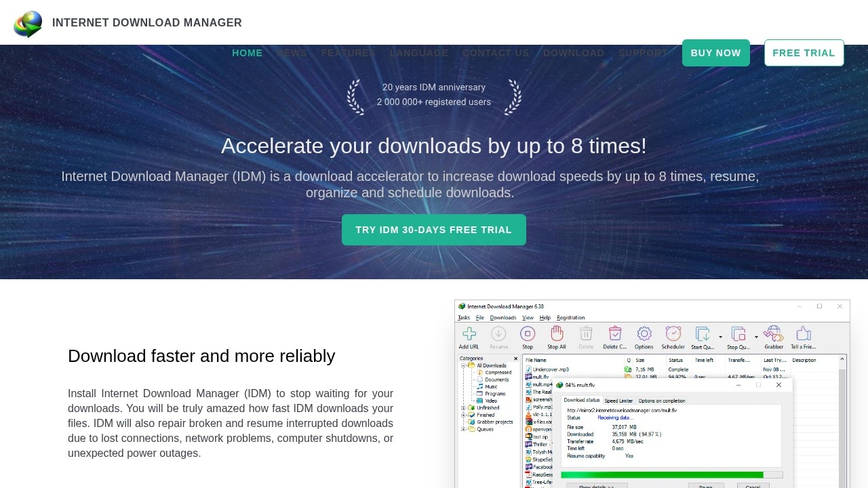Click the BUY NOW button

pos(715,53)
